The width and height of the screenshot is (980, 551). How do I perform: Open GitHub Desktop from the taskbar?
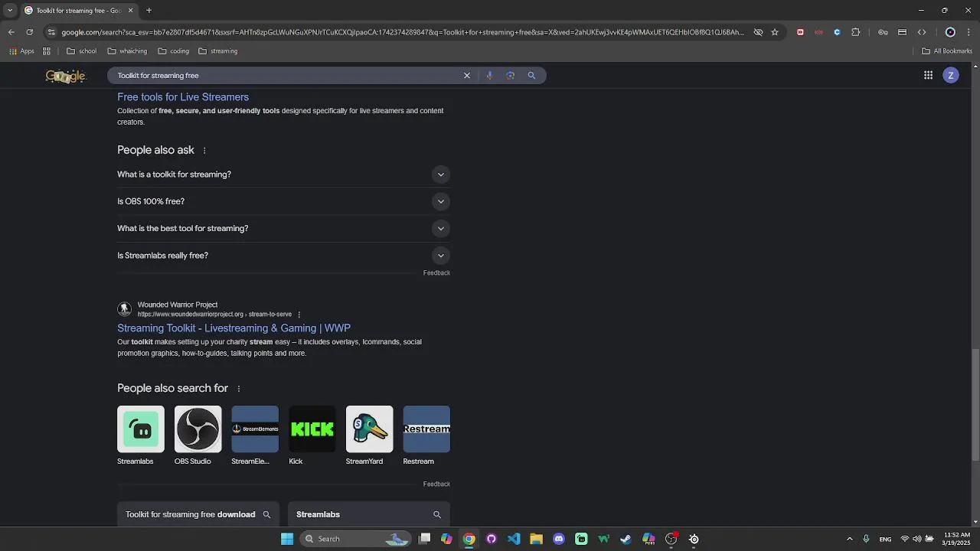coord(492,539)
